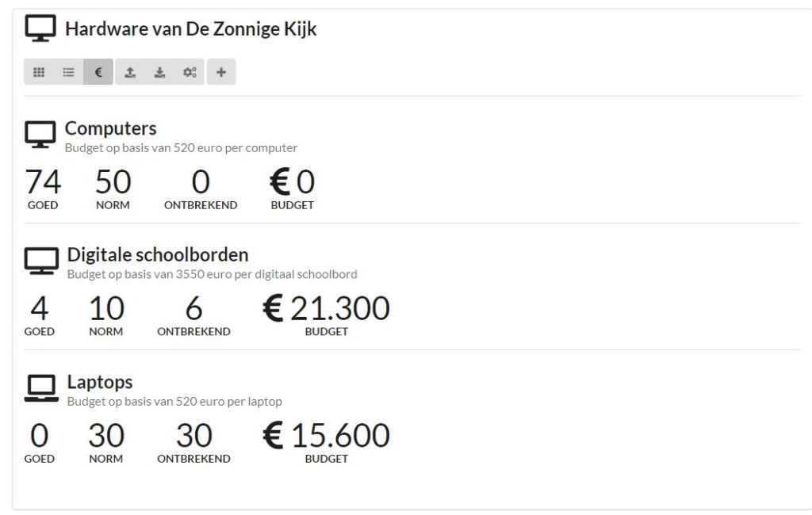This screenshot has height=515, width=812.
Task: Add new hardware with plus button
Action: 221,72
